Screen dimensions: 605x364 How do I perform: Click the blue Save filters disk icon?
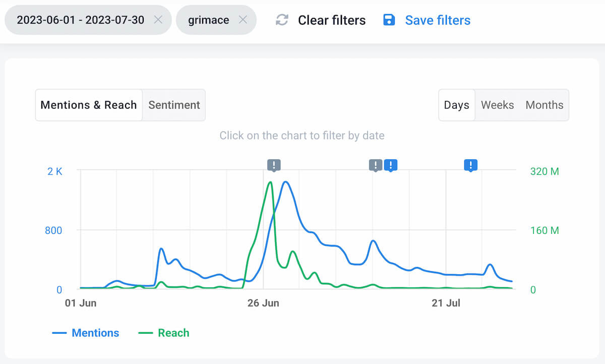(389, 19)
